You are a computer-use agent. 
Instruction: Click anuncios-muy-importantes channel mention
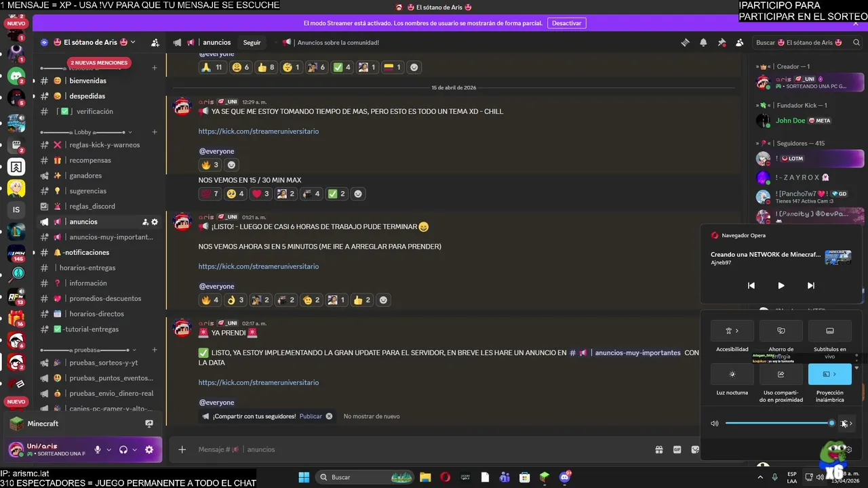(625, 352)
